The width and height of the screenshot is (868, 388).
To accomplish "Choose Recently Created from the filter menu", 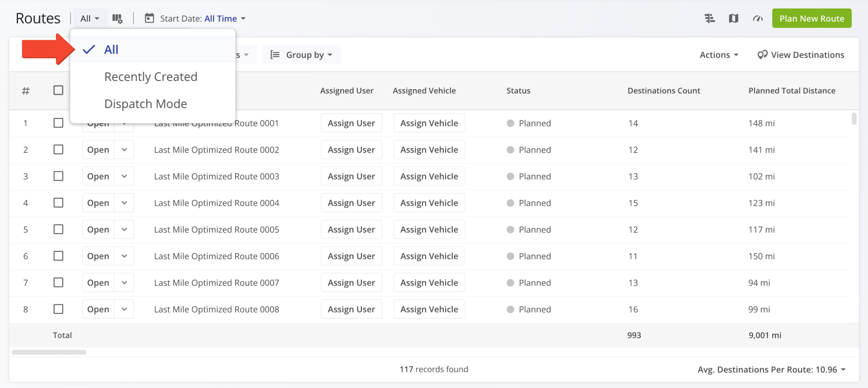I will click(150, 77).
